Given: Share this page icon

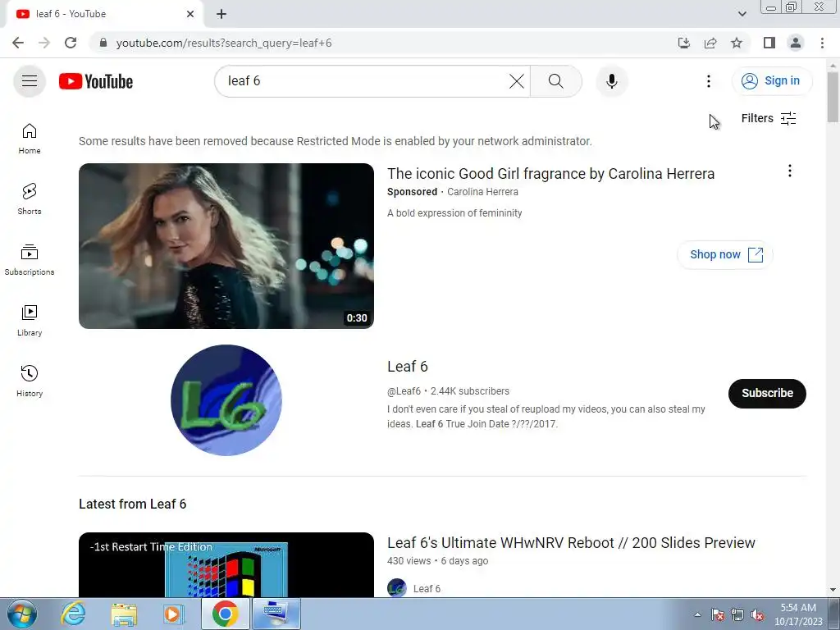Looking at the screenshot, I should coord(710,43).
